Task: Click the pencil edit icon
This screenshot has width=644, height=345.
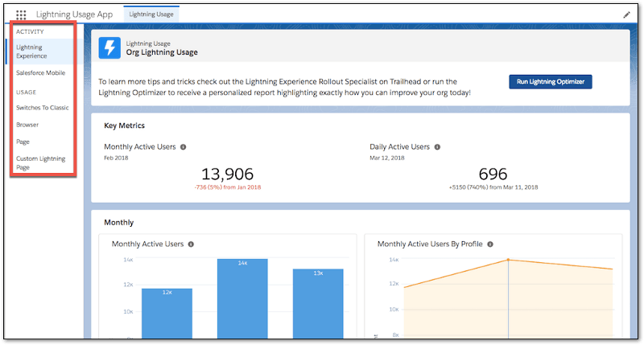Action: click(x=626, y=15)
